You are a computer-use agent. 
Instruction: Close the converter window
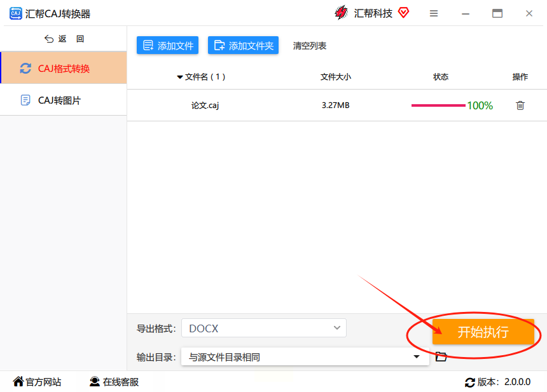529,13
